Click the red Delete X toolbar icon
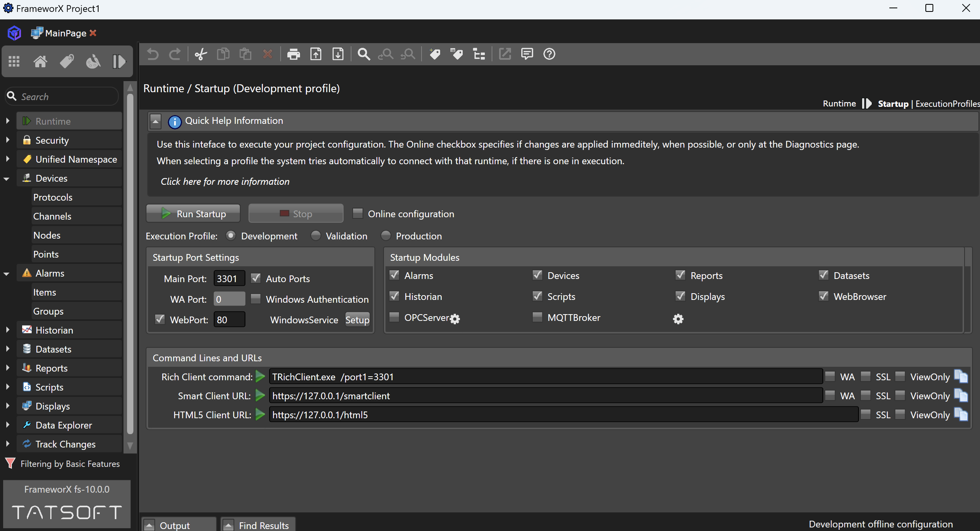980x531 pixels. pos(268,54)
